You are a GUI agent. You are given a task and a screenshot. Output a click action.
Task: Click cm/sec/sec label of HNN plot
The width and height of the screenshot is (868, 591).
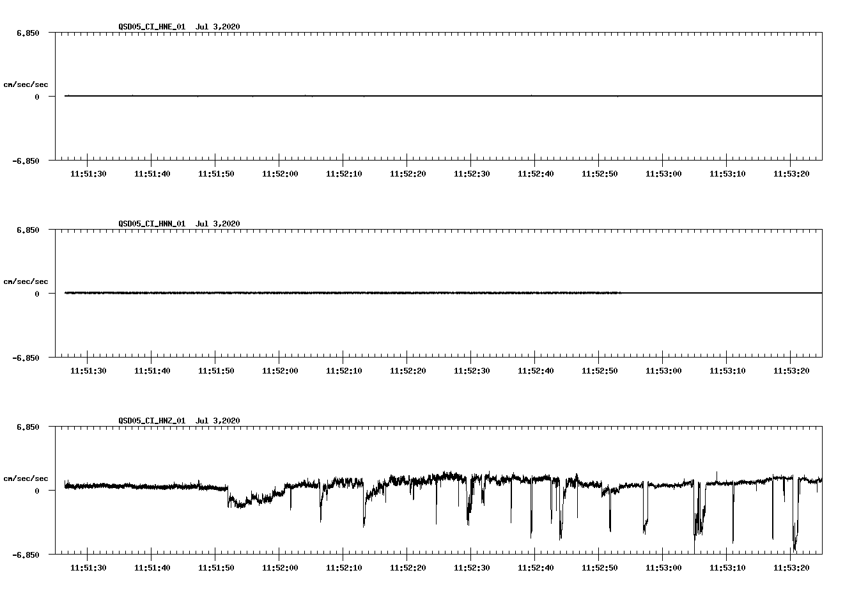pyautogui.click(x=26, y=281)
